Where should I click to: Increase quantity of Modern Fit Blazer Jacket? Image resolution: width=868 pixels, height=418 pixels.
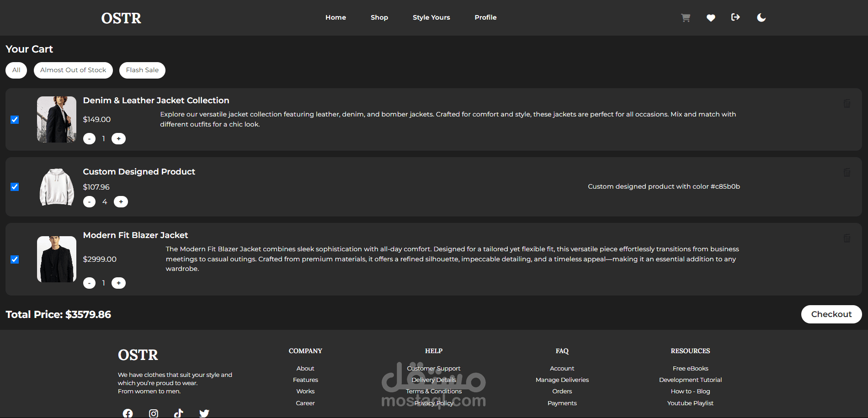[x=119, y=283]
